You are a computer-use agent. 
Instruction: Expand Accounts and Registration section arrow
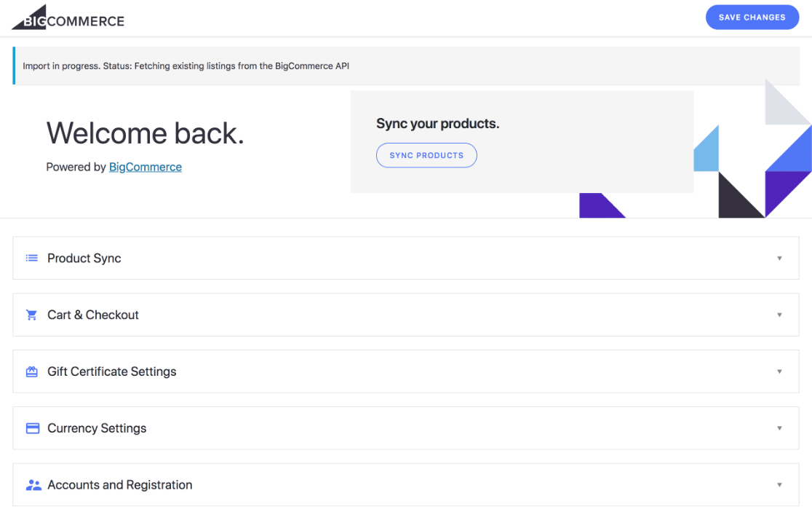pyautogui.click(x=779, y=485)
